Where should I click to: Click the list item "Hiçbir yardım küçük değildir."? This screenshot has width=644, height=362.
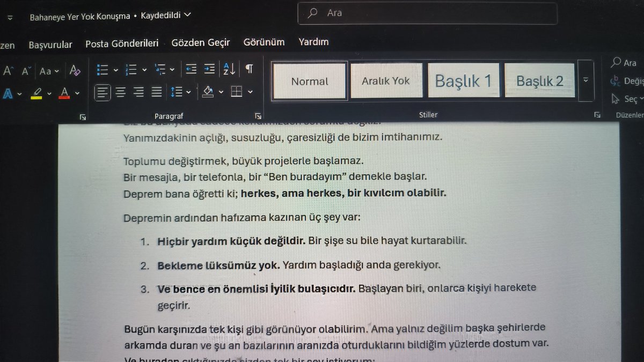click(231, 241)
